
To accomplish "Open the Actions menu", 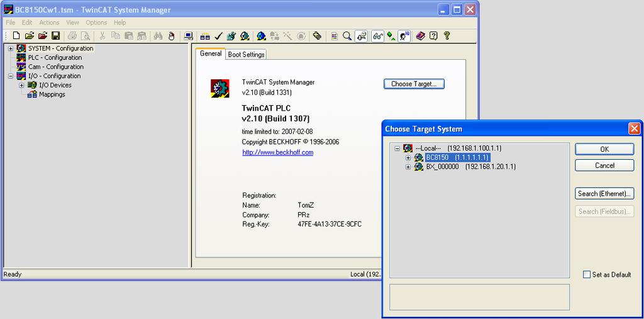I will click(x=49, y=23).
